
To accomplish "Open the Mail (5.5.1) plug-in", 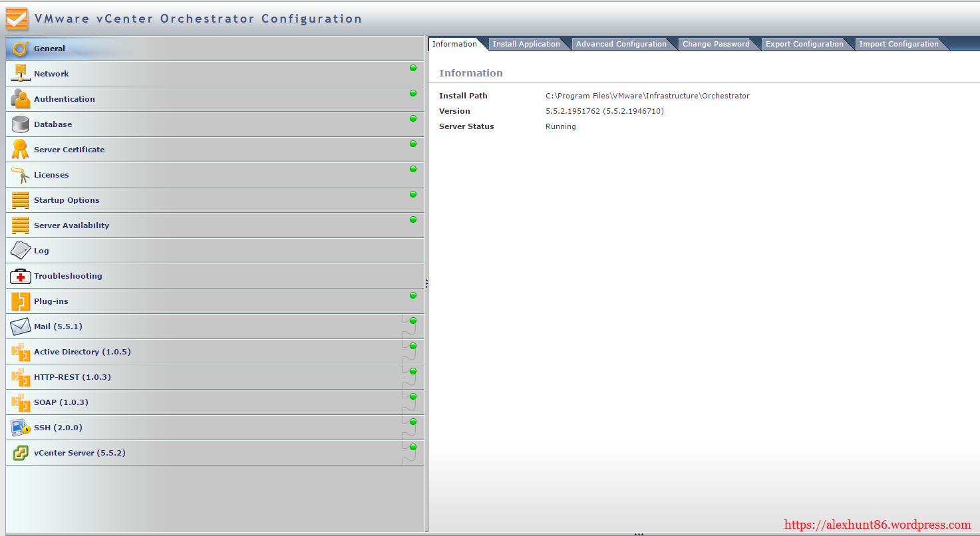I will (x=215, y=327).
